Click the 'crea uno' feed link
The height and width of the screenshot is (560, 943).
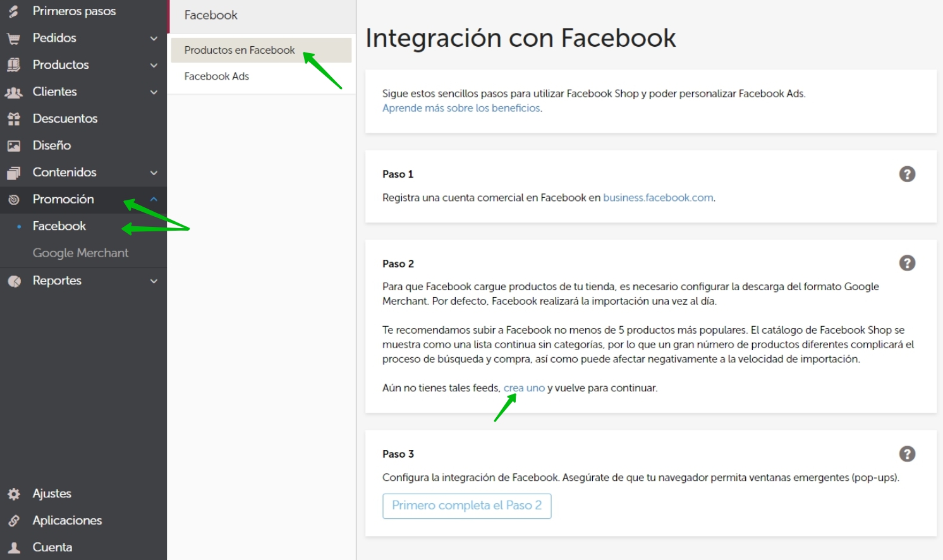tap(524, 388)
